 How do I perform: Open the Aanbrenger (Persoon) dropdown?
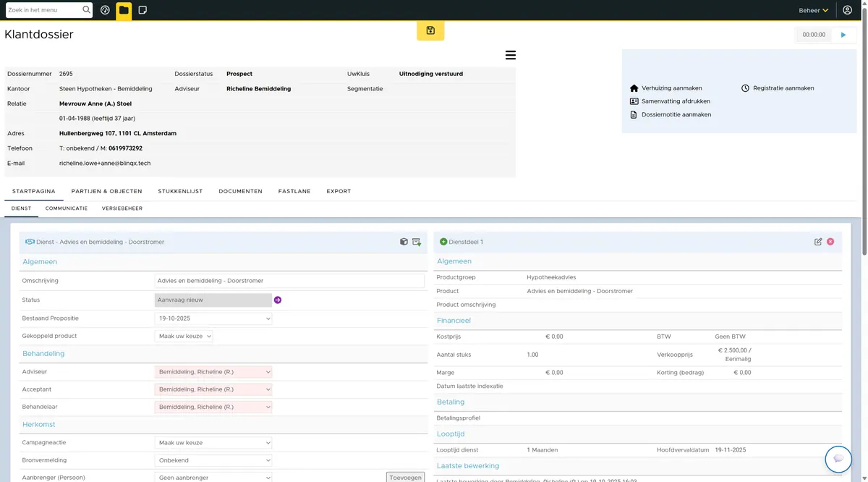(x=213, y=478)
